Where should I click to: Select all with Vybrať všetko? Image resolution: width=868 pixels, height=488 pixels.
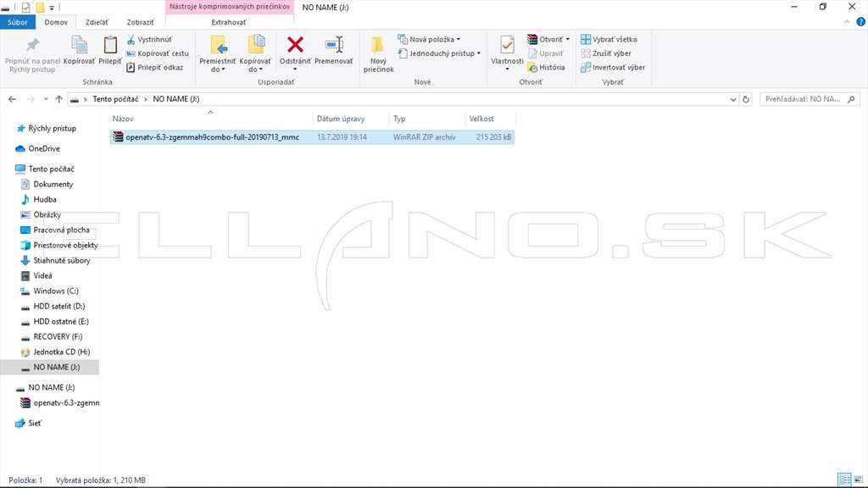[609, 39]
